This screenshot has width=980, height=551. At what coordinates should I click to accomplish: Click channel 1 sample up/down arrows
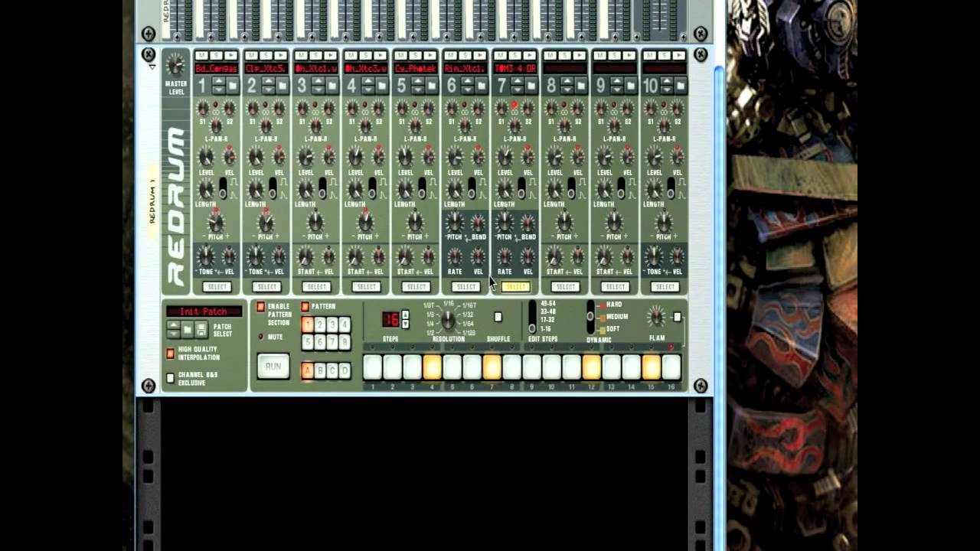tap(219, 86)
